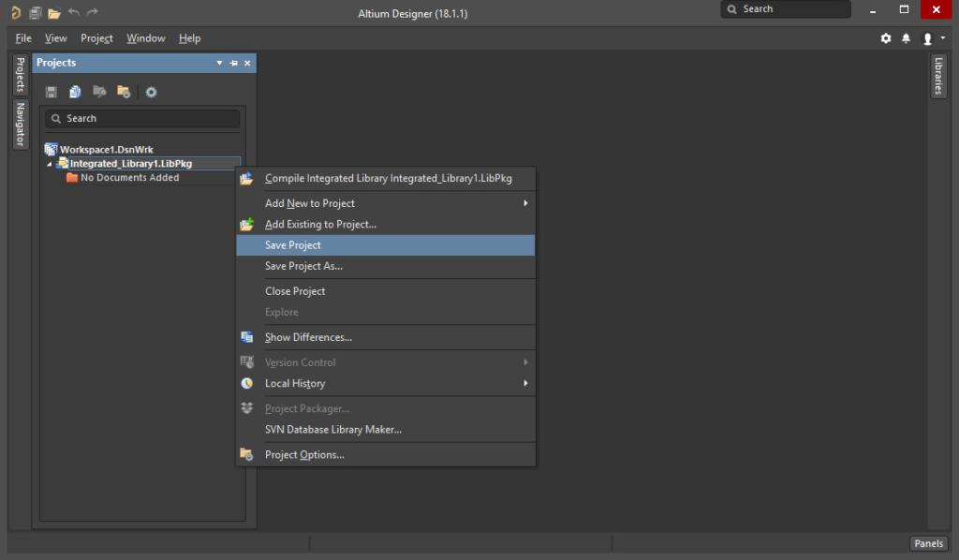Click the Add Existing to Project icon
The height and width of the screenshot is (560, 959).
pyautogui.click(x=246, y=225)
